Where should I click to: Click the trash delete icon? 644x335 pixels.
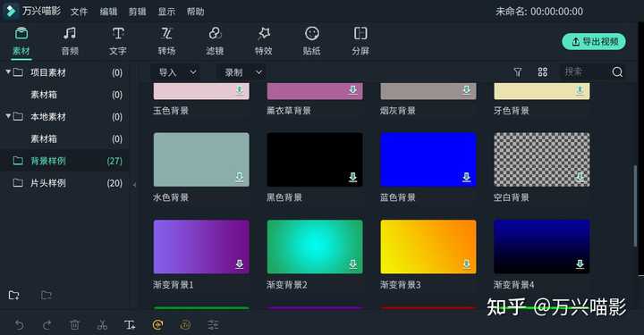(74, 325)
